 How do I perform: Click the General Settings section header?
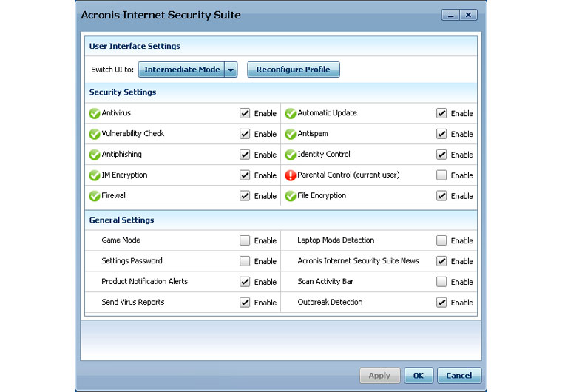(x=121, y=220)
